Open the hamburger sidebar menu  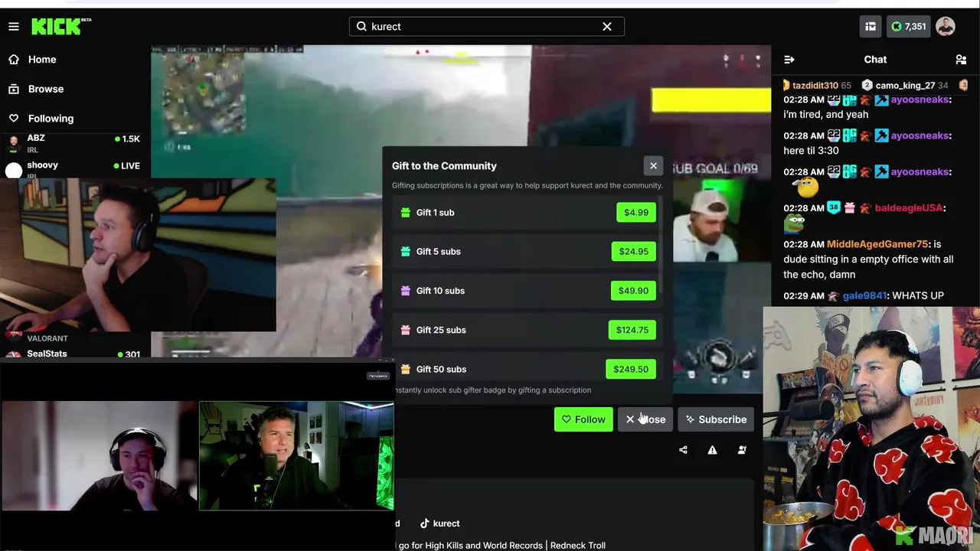click(x=13, y=27)
